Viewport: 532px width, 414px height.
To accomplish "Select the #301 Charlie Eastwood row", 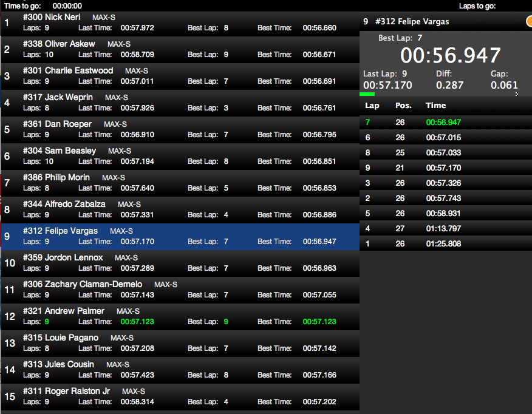I will pos(180,76).
